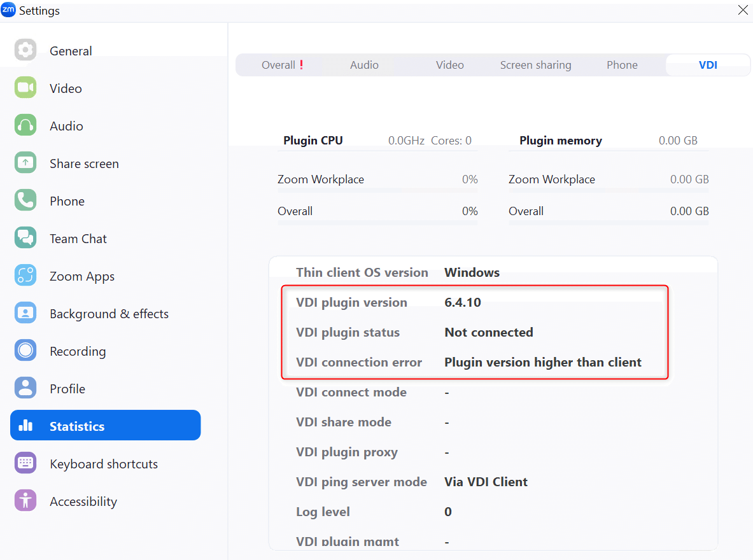Click the Phone handset icon
The image size is (753, 560).
(25, 200)
